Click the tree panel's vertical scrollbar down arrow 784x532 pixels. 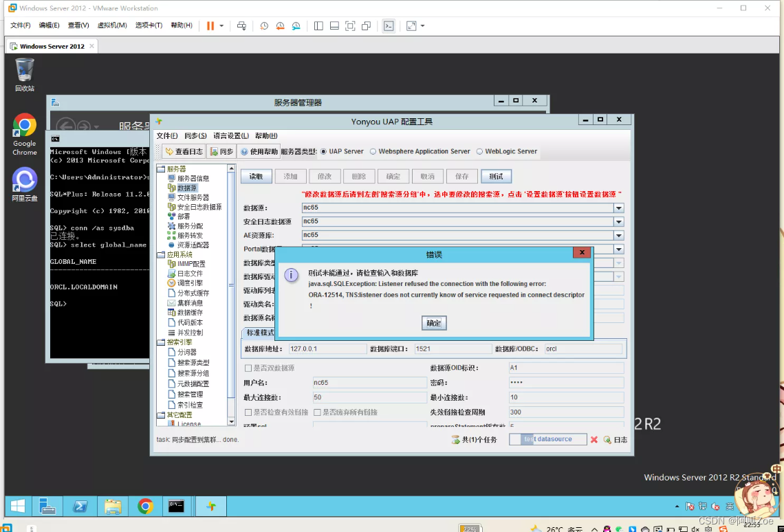pyautogui.click(x=232, y=422)
